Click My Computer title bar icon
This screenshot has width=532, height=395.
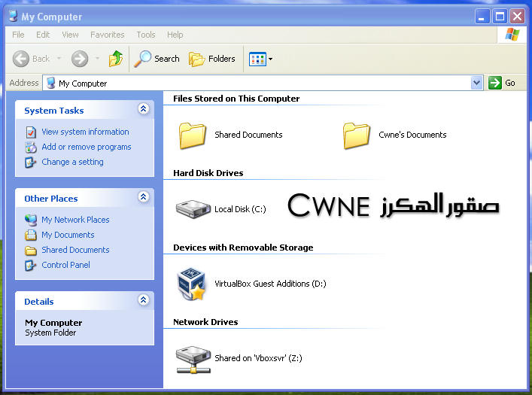[14, 16]
